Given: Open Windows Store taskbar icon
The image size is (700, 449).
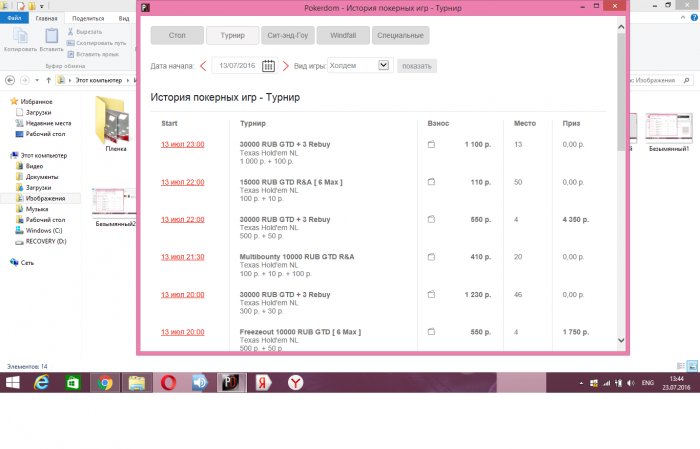Looking at the screenshot, I should click(x=73, y=382).
